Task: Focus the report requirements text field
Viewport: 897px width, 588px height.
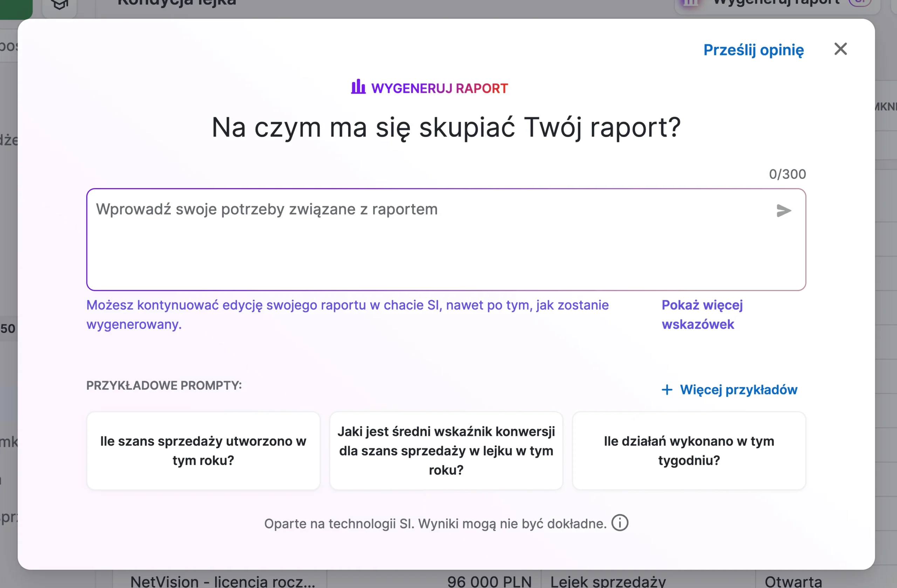Action: 446,239
